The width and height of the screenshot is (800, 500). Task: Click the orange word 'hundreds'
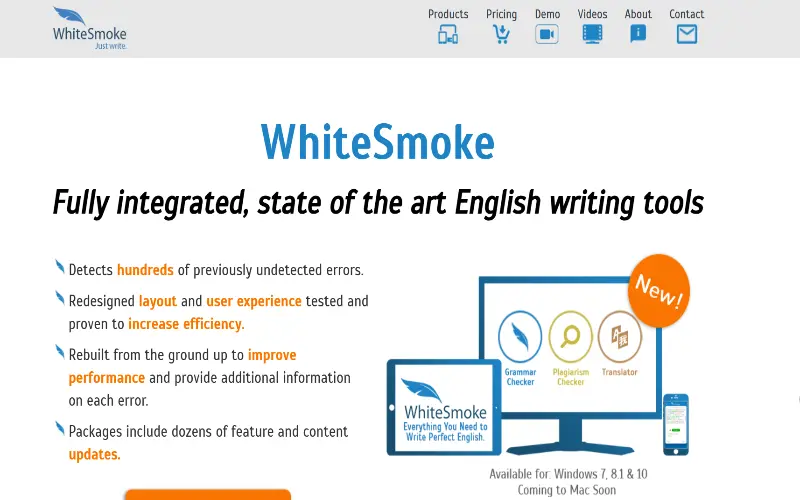click(x=145, y=270)
